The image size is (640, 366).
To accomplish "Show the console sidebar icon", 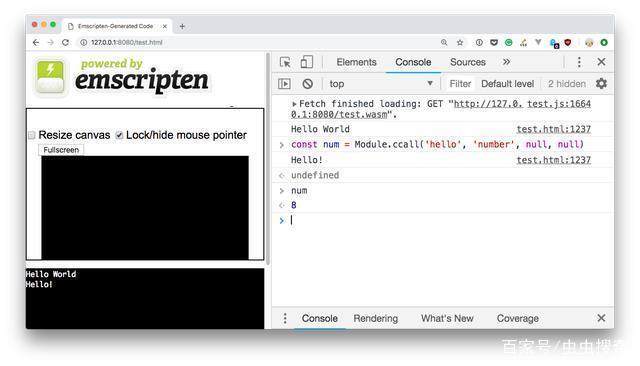I will click(x=284, y=84).
